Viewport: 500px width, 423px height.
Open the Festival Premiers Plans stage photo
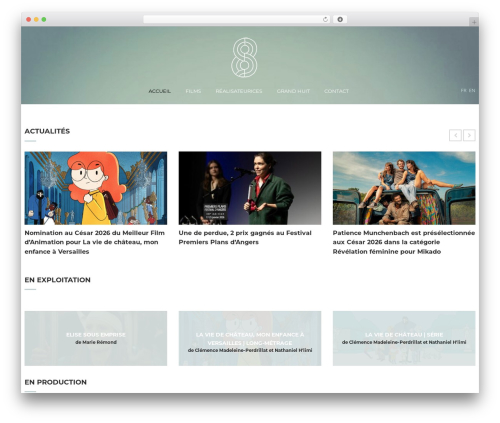click(x=250, y=188)
